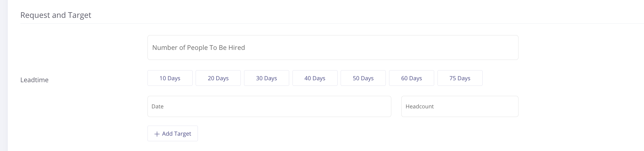Pick the 30 Days leadtime option
Image resolution: width=644 pixels, height=151 pixels.
pos(266,78)
